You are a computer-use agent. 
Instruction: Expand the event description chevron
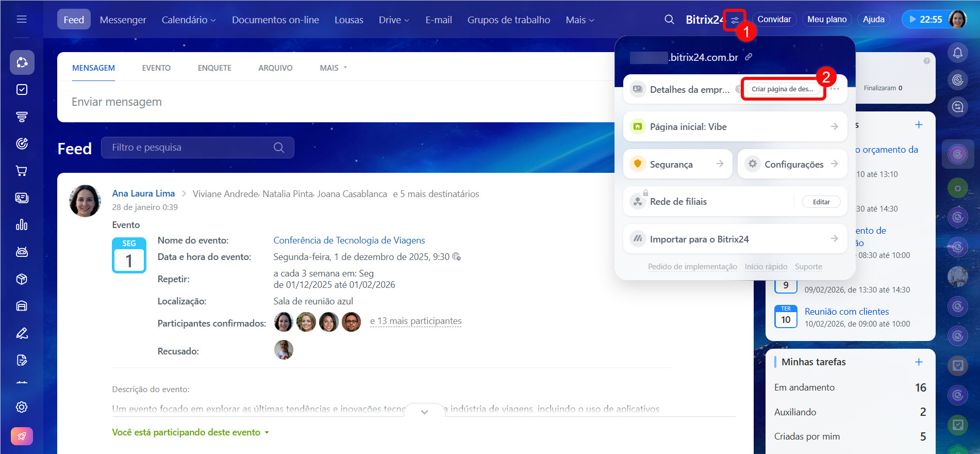[x=424, y=412]
